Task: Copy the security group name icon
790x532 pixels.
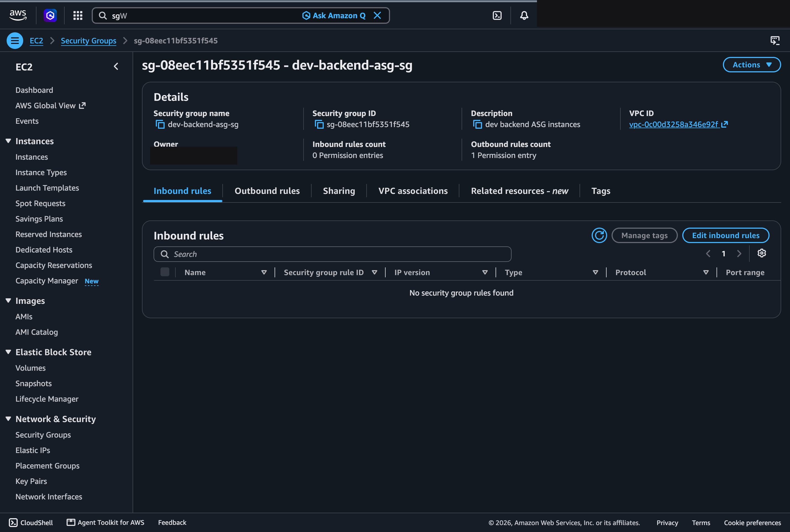Action: pyautogui.click(x=160, y=125)
